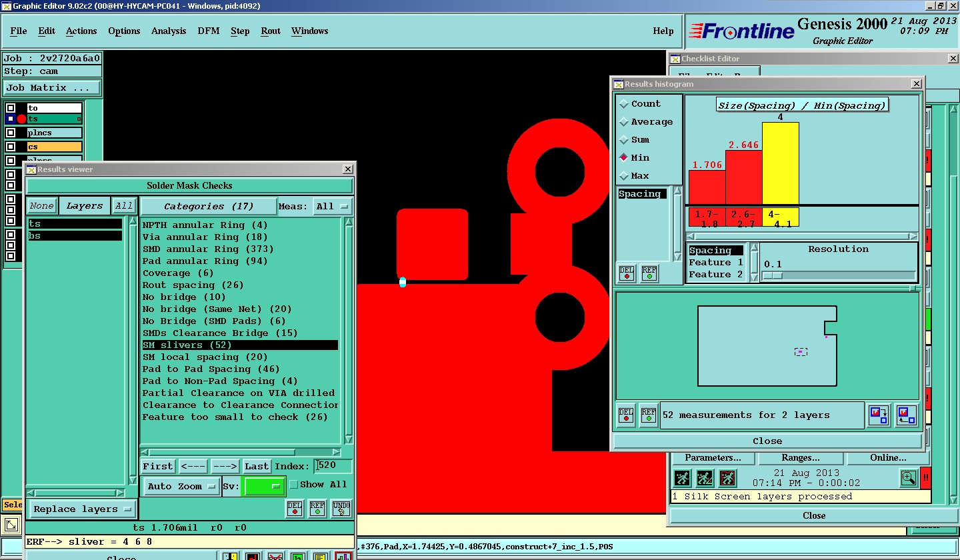Screen dimensions: 960x560
Task: Open the Rout menu
Action: [x=271, y=31]
